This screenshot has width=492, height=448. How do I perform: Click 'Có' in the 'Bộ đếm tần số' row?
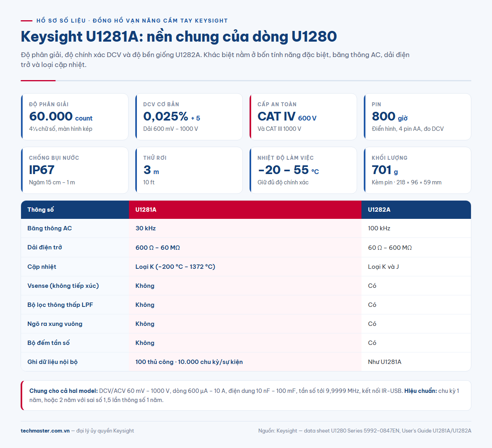(x=372, y=343)
